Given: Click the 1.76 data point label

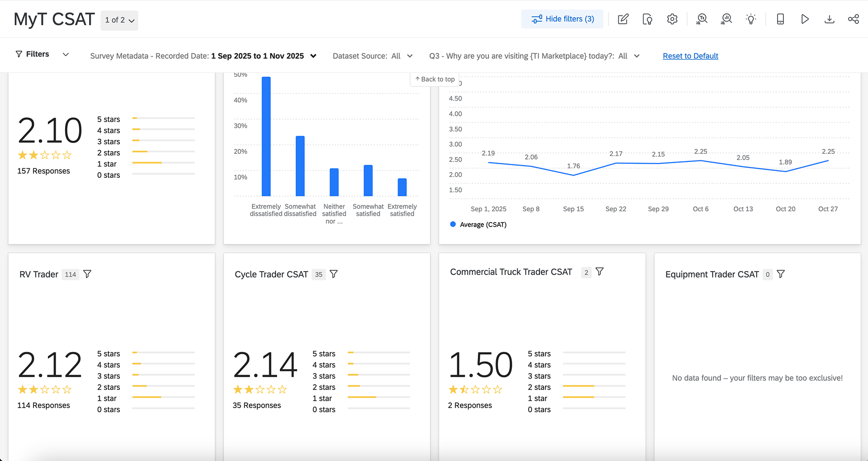Looking at the screenshot, I should coord(574,166).
